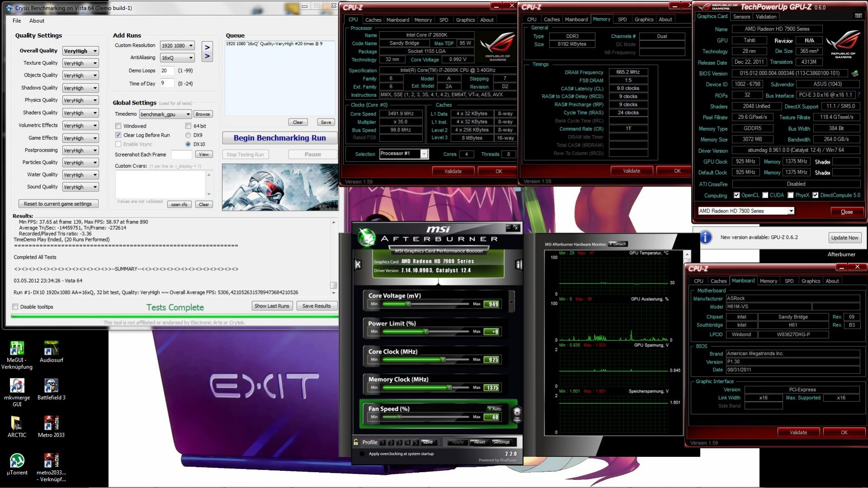Toggle the OpenCL checkbox in GPU-Z

click(736, 195)
